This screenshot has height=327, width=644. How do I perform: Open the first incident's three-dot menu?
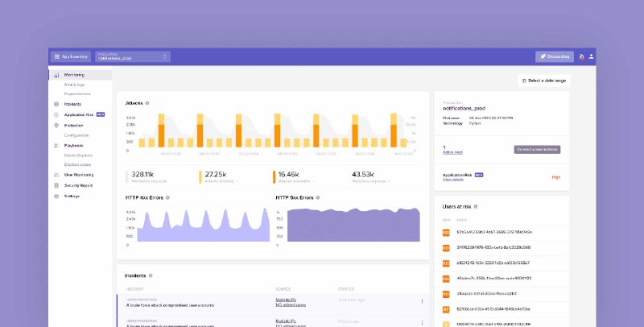click(422, 301)
